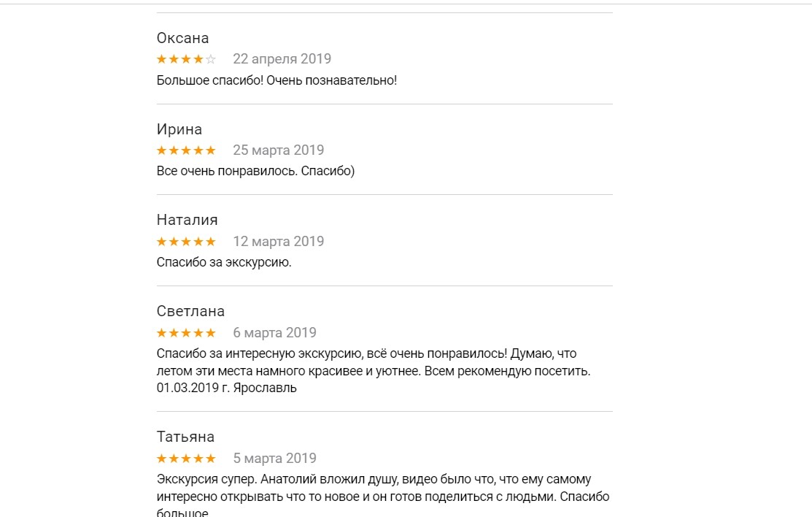Viewport: 812px width, 517px height.
Task: Click on reviewer name Татьяна
Action: [x=185, y=437]
